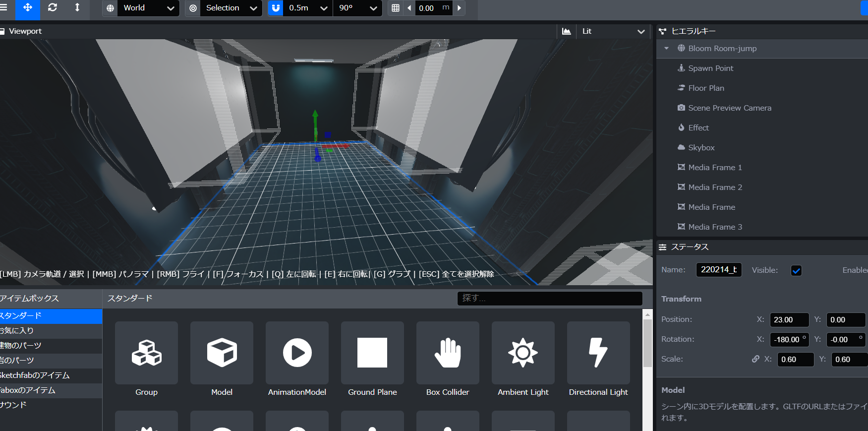
Task: Click the blue Z-axis gizmo handle
Action: pyautogui.click(x=318, y=156)
